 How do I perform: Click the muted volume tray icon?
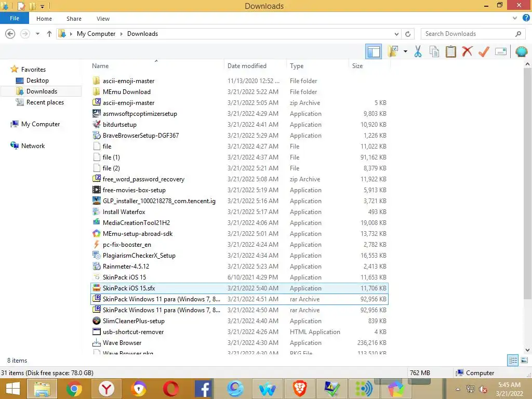(x=483, y=389)
